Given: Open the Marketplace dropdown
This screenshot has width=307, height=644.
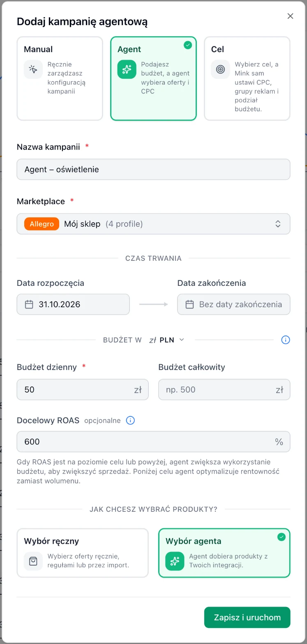Looking at the screenshot, I should pyautogui.click(x=153, y=224).
